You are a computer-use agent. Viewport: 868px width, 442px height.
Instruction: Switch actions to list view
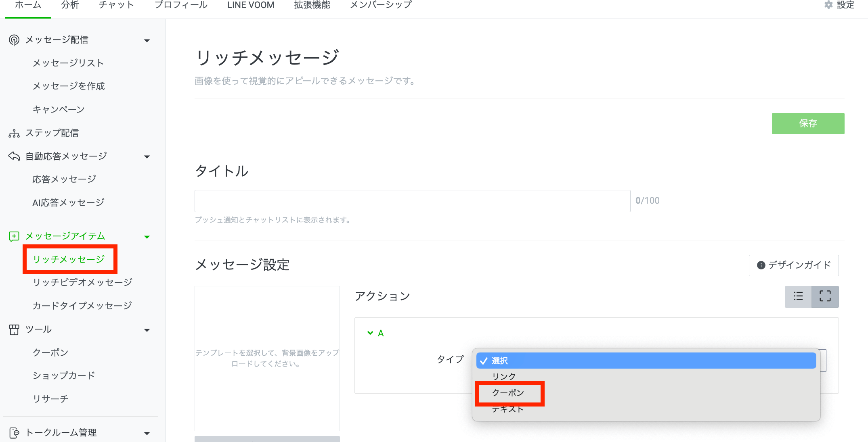[798, 296]
